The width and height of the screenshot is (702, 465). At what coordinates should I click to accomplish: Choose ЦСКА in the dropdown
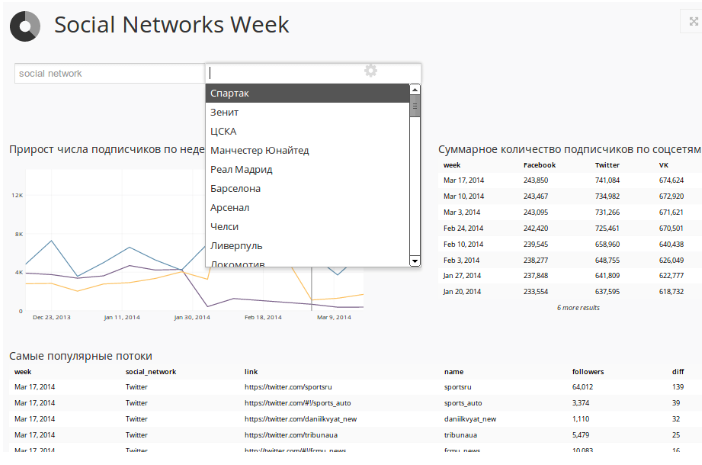[307, 132]
